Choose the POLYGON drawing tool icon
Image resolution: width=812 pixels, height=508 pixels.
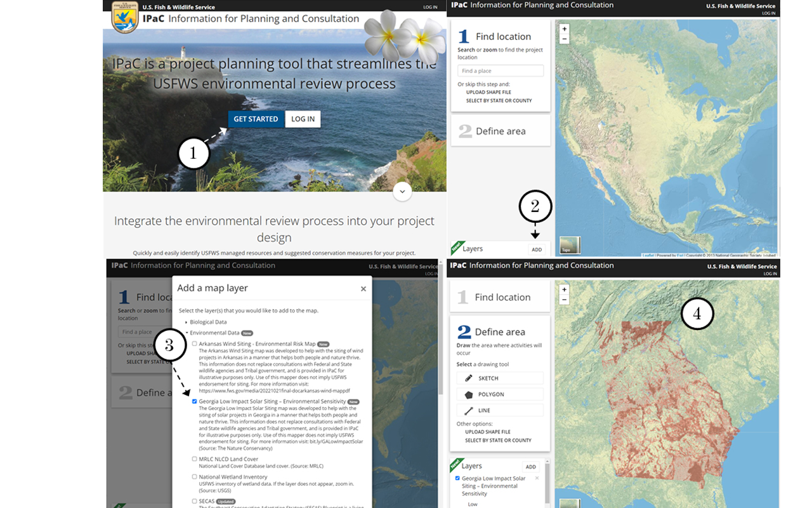(x=469, y=394)
